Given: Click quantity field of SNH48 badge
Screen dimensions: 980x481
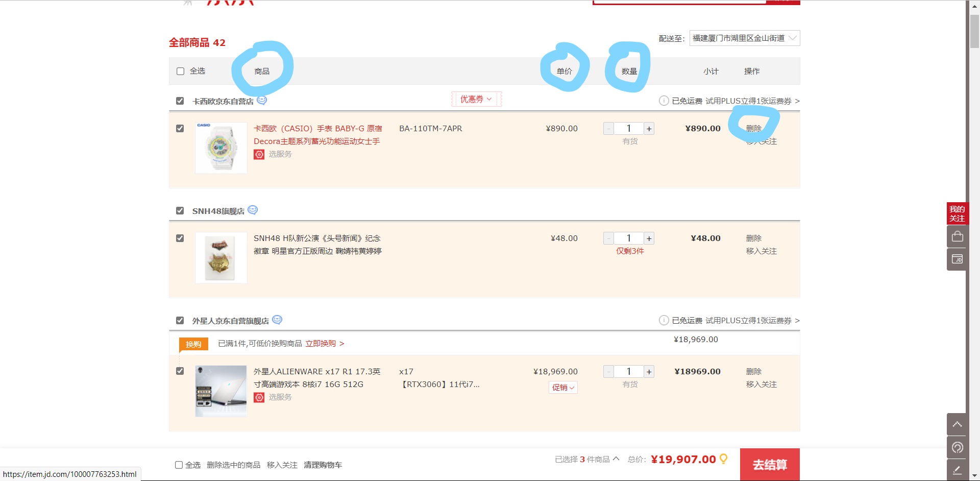Looking at the screenshot, I should pos(629,238).
